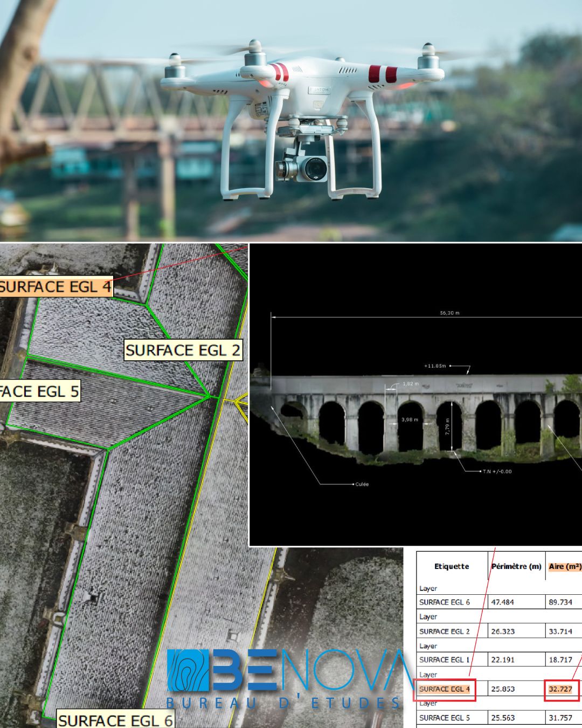582x728 pixels.
Task: Select the Culée annotation label
Action: (x=362, y=484)
